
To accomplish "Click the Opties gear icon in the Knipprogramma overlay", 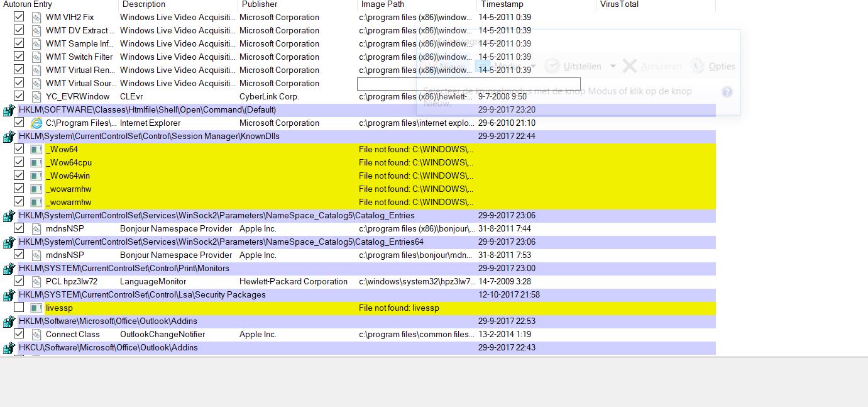I will tap(697, 66).
